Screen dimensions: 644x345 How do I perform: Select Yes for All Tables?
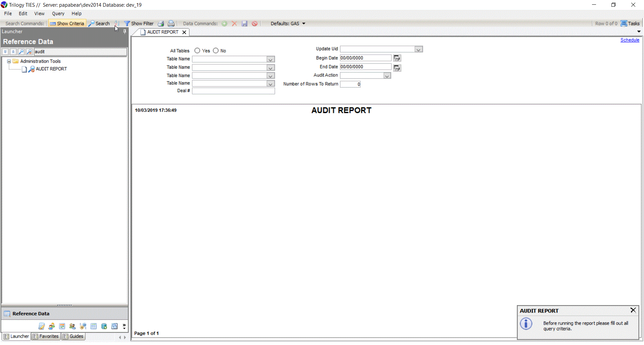(197, 51)
